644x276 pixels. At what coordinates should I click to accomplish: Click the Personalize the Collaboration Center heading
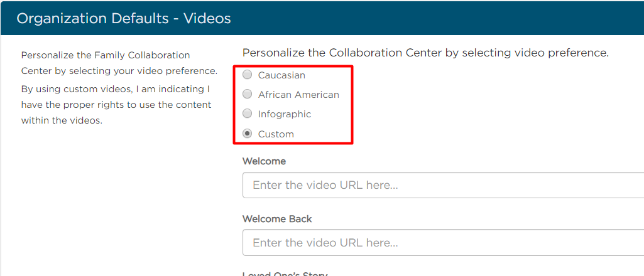point(425,53)
